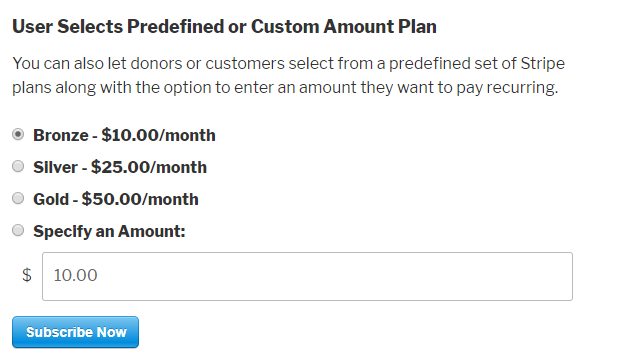
Task: Click the word "Stripe" in the description
Action: pos(542,63)
